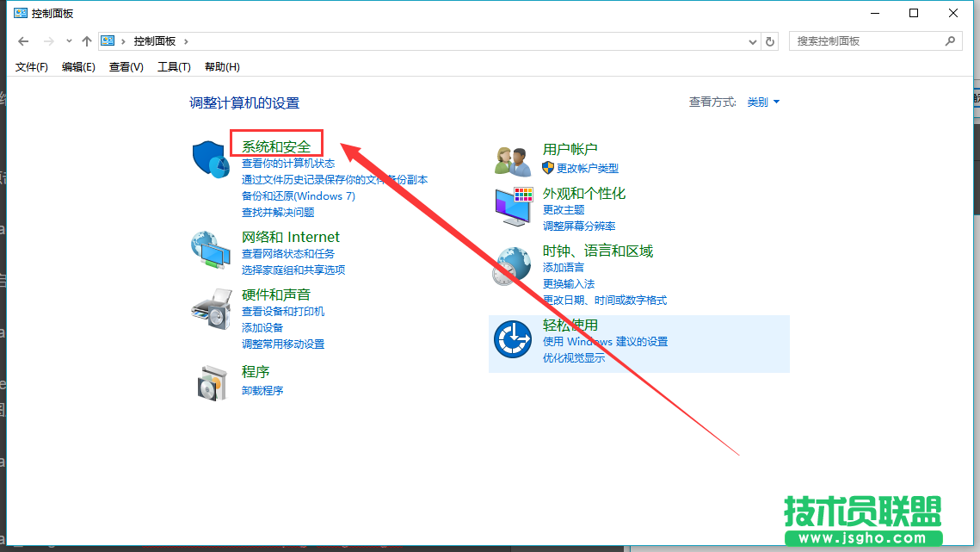This screenshot has height=552, width=980.
Task: Open 备份和还原(Windows 7) link
Action: [x=299, y=195]
